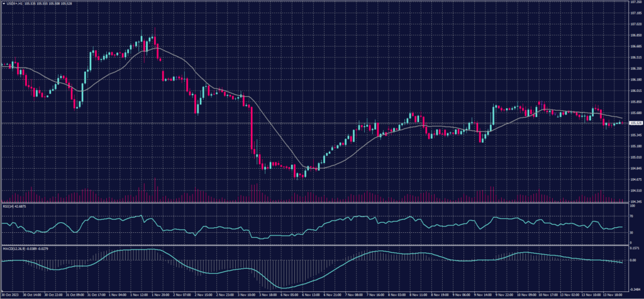Click the tallest candle wick at the chart peak
The image size is (644, 299).
154,30
